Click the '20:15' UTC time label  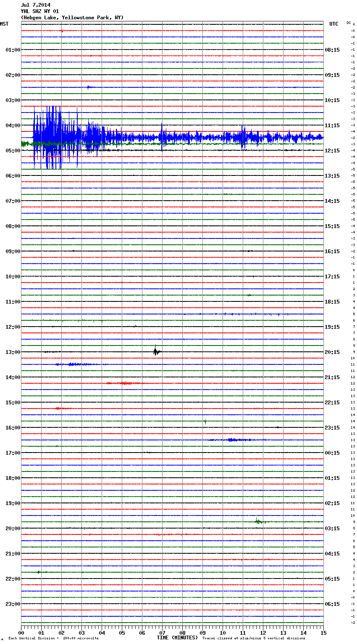coord(332,352)
